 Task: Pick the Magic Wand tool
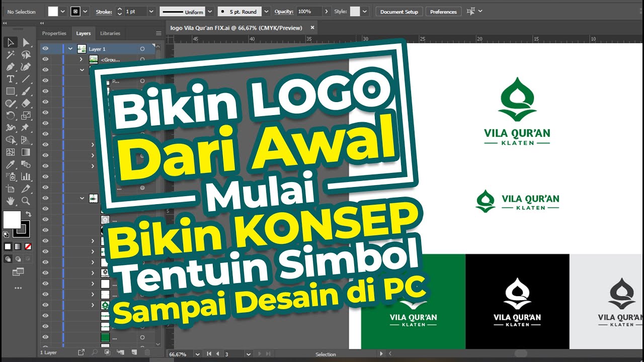(10, 54)
